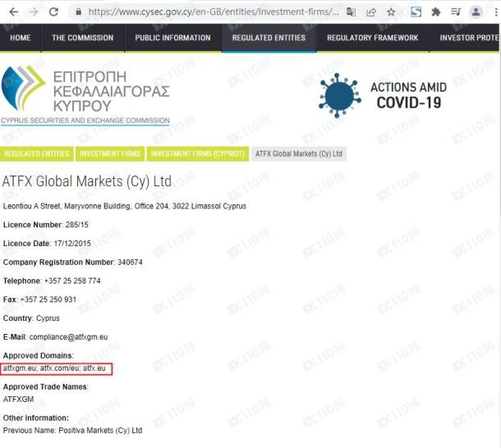Click the Approved Trade Names label
Viewport: 501px width, 448px height.
coord(46,387)
